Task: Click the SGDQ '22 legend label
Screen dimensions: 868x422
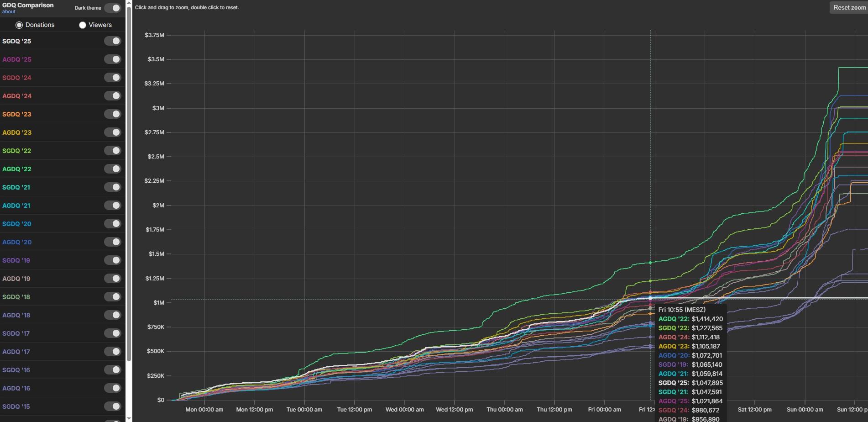Action: (x=17, y=151)
